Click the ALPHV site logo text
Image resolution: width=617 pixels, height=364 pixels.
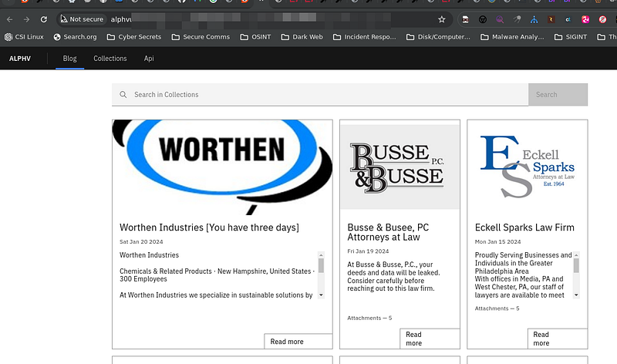coord(20,59)
